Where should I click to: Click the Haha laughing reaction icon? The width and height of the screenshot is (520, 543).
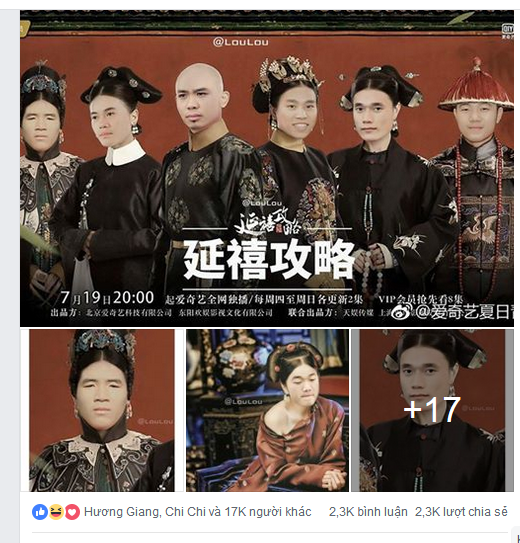pos(55,512)
